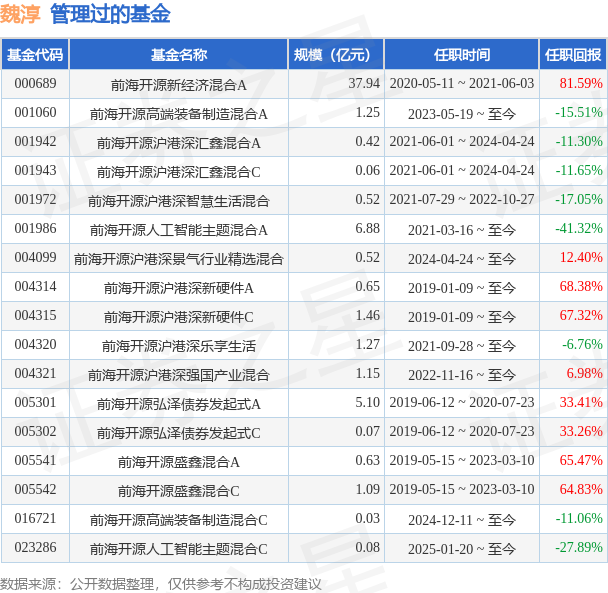
Task: Select the return value 33.41%
Action: point(581,403)
